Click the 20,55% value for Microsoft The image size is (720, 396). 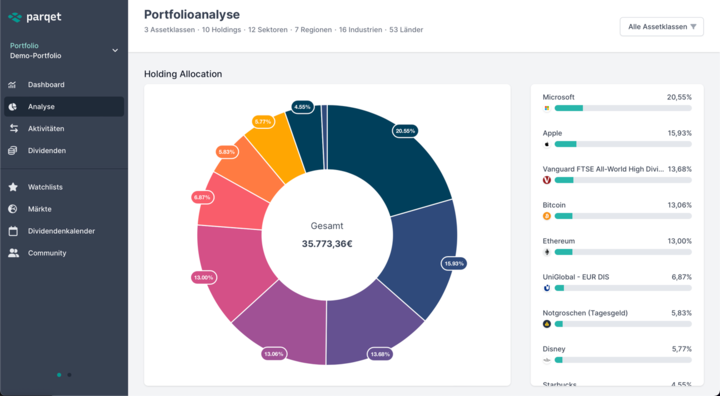click(679, 97)
